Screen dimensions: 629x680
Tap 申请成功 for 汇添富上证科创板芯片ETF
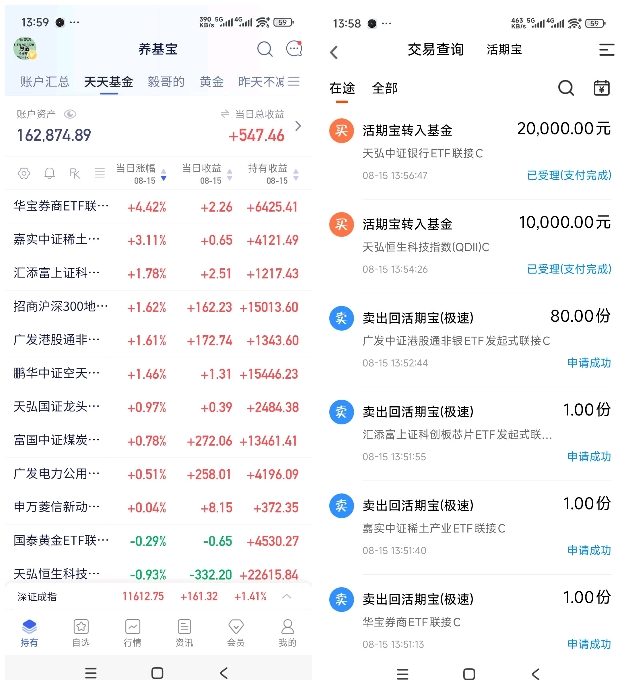pyautogui.click(x=589, y=457)
